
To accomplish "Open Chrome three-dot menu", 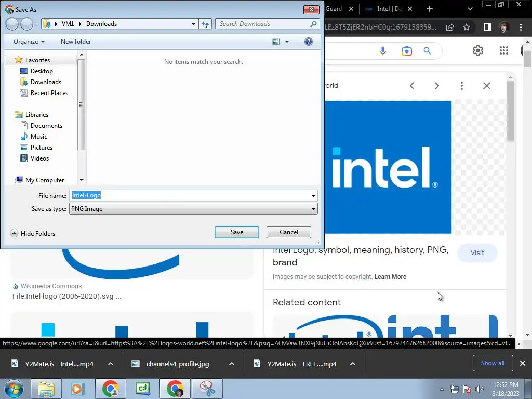I will tap(521, 27).
